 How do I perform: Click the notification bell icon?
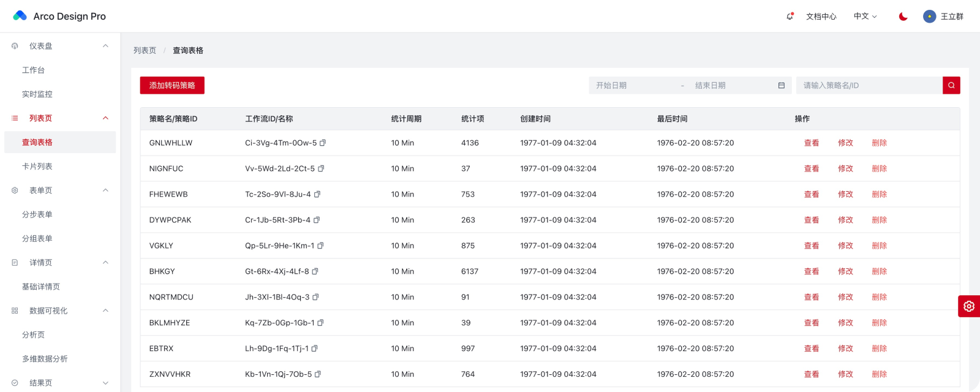point(790,17)
